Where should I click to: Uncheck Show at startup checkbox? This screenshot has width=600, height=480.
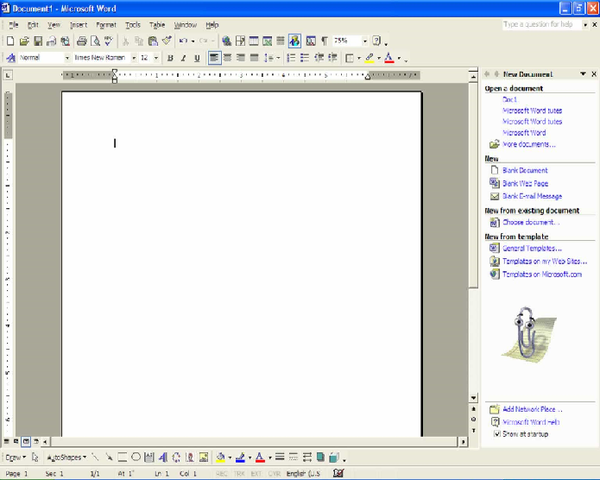click(497, 434)
